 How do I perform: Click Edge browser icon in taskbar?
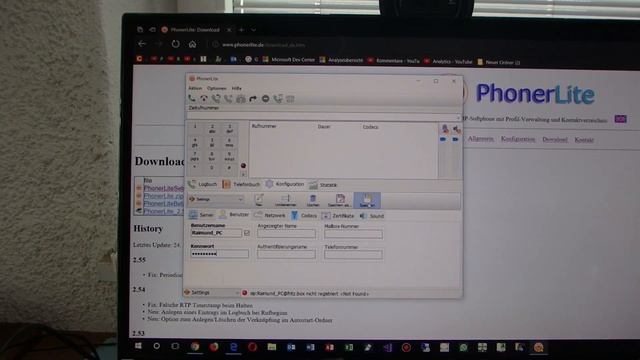pos(233,347)
